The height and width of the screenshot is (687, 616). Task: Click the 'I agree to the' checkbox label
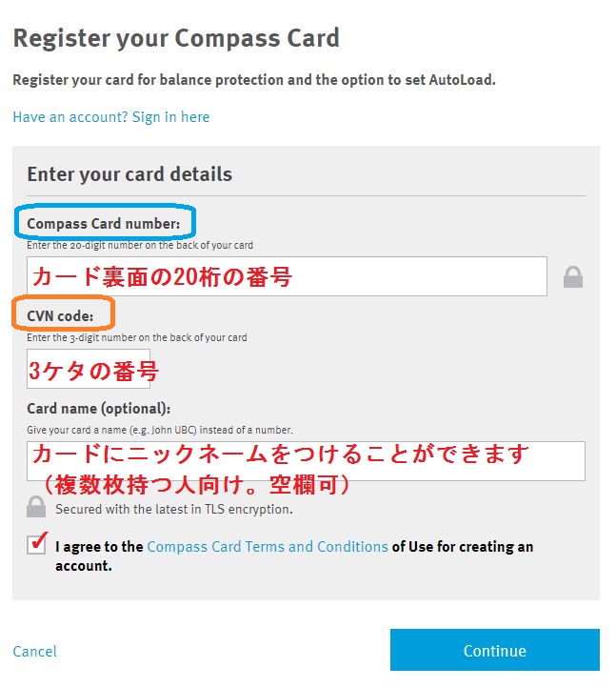pos(99,547)
